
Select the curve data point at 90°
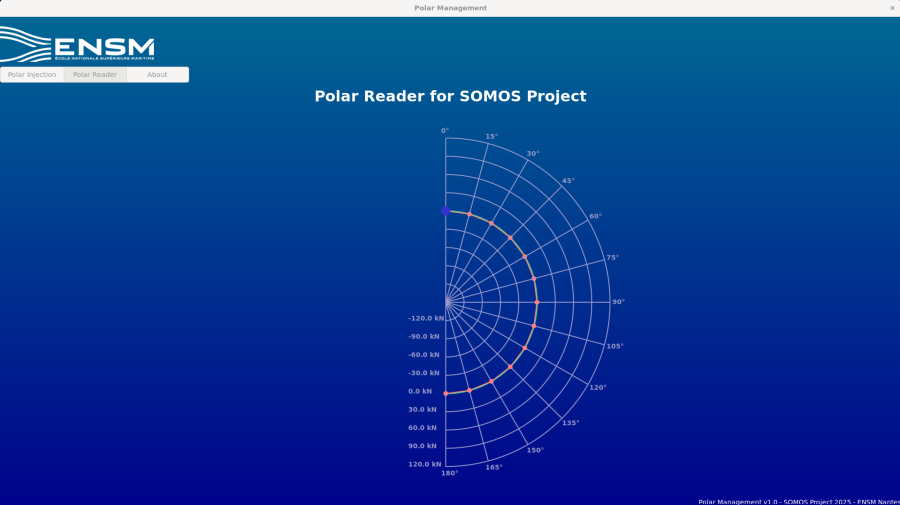(x=537, y=302)
